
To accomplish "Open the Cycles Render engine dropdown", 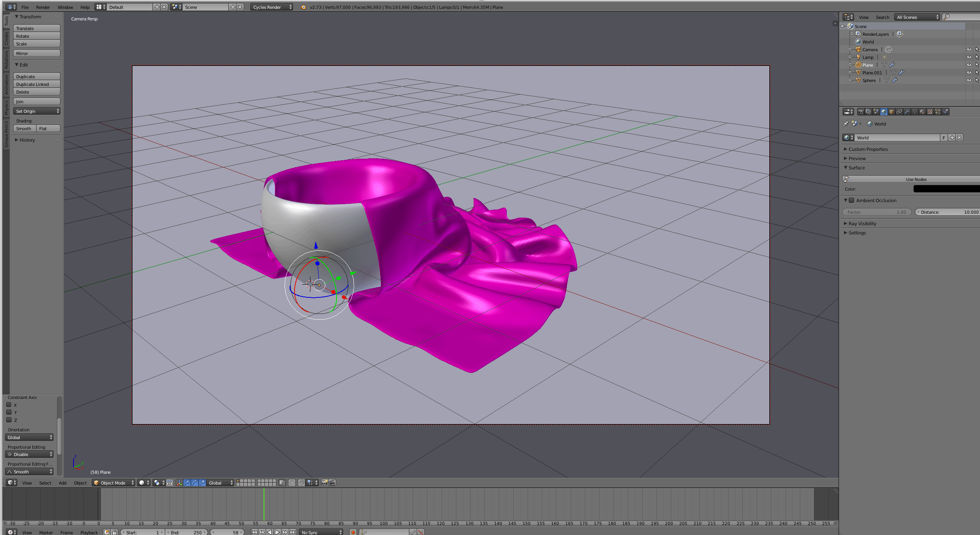I will click(271, 7).
